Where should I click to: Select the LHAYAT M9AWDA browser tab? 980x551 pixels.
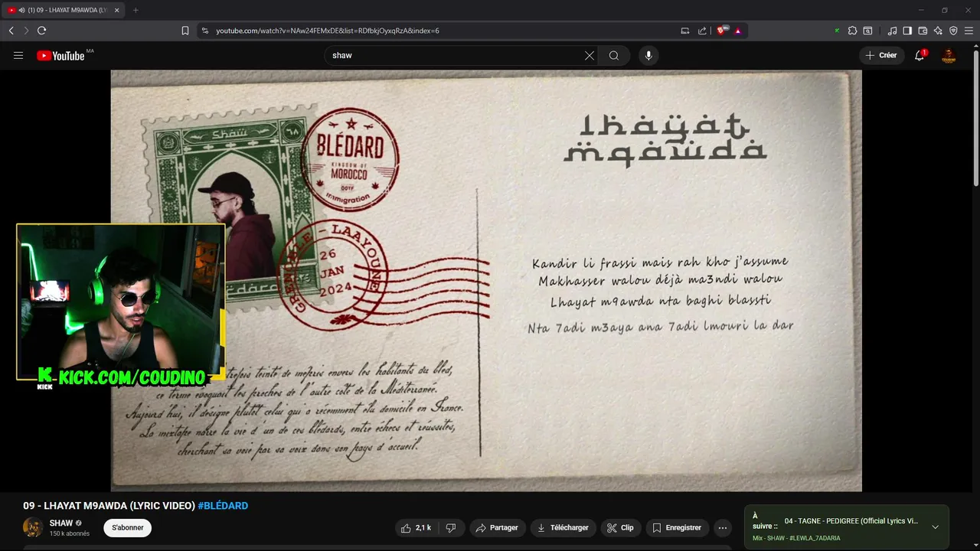click(x=64, y=10)
